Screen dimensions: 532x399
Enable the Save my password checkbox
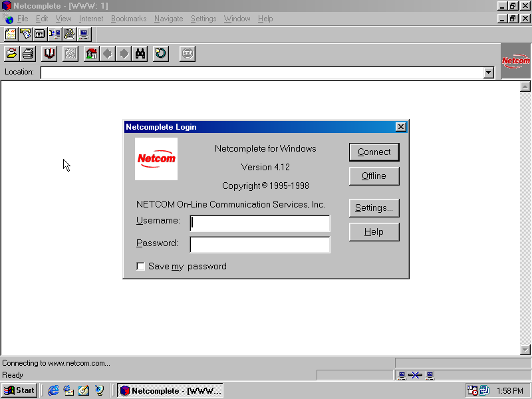point(140,267)
